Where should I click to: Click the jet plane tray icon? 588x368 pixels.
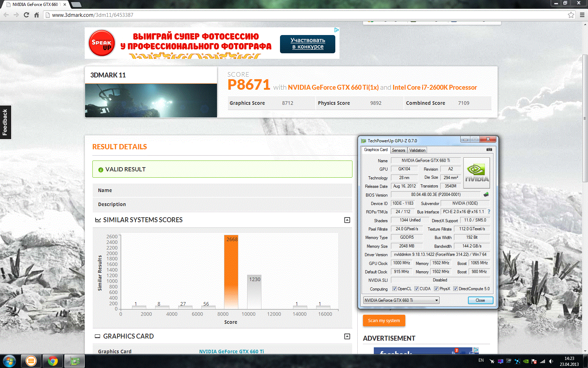point(492,361)
